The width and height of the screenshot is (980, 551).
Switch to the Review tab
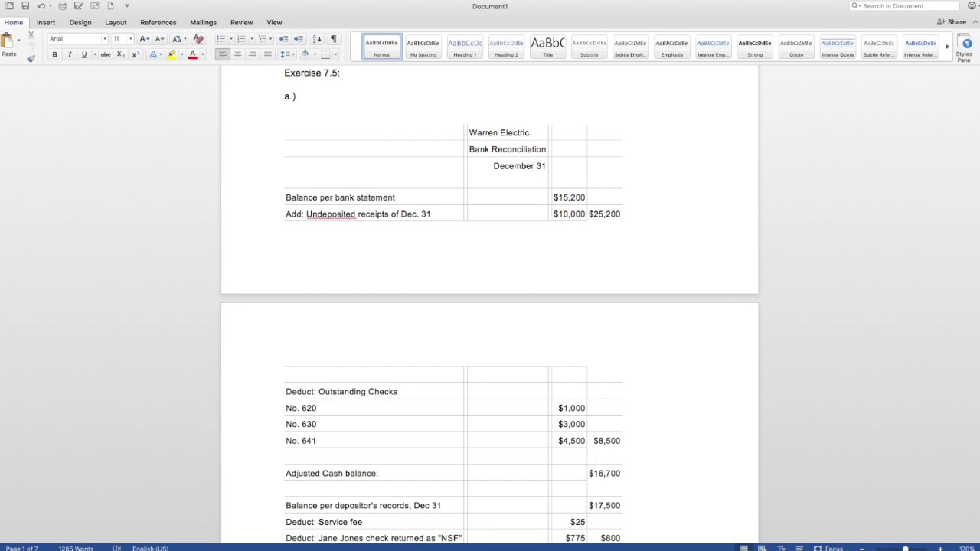(241, 23)
